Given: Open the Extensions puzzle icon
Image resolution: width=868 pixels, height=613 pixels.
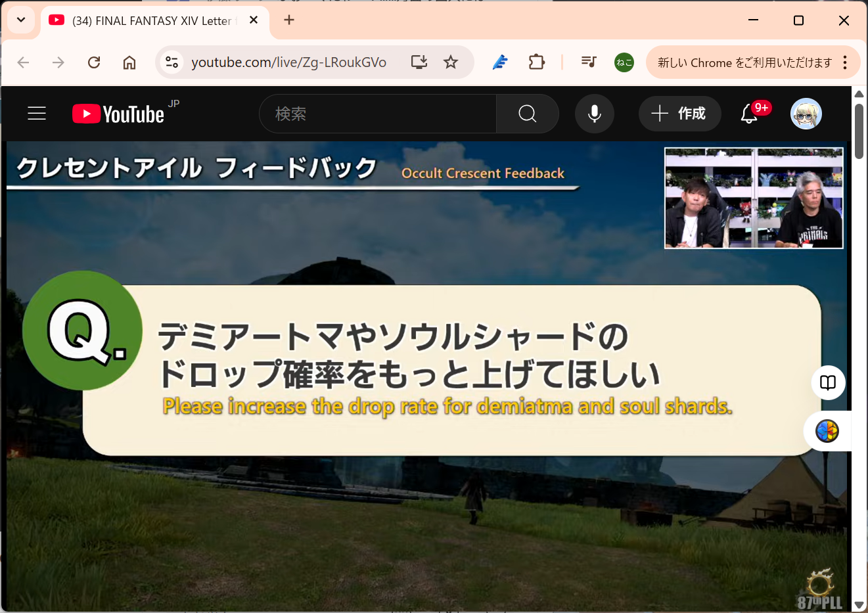Looking at the screenshot, I should pyautogui.click(x=537, y=62).
